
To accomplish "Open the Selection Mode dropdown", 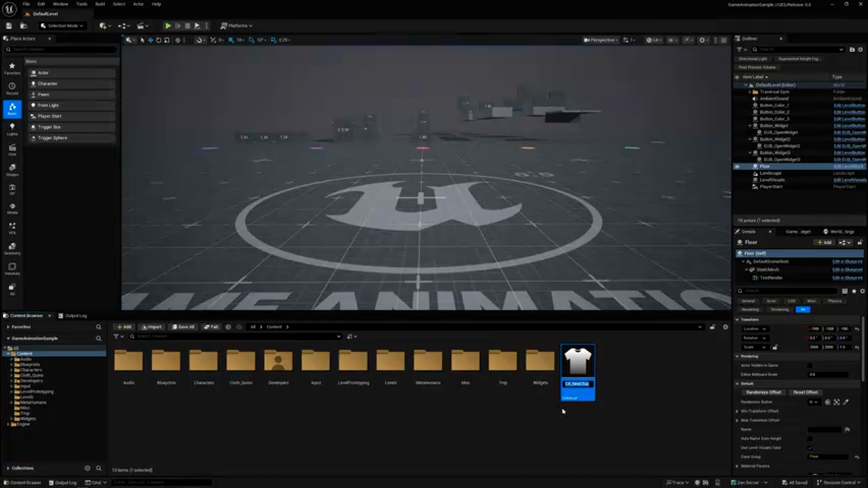I will pyautogui.click(x=63, y=25).
